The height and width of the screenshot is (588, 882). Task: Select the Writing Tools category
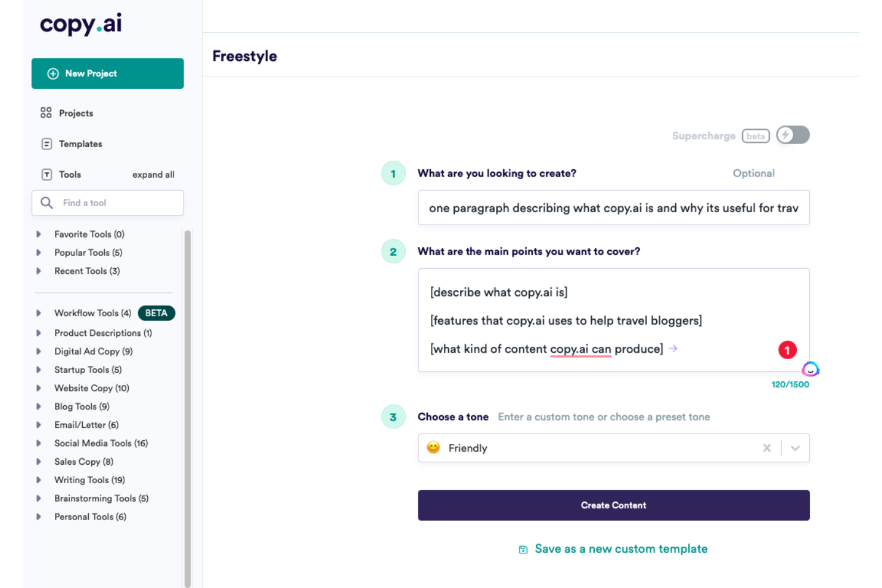click(89, 480)
